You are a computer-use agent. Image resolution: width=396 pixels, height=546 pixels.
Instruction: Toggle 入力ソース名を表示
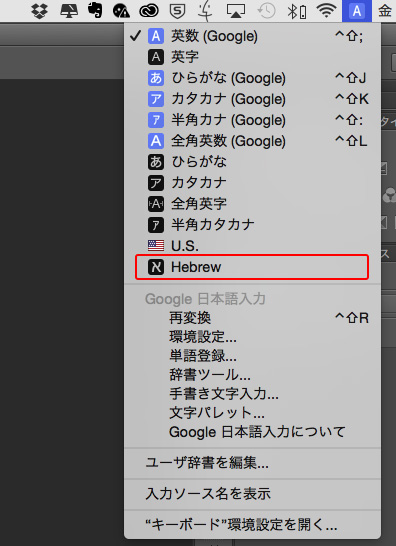(x=252, y=494)
